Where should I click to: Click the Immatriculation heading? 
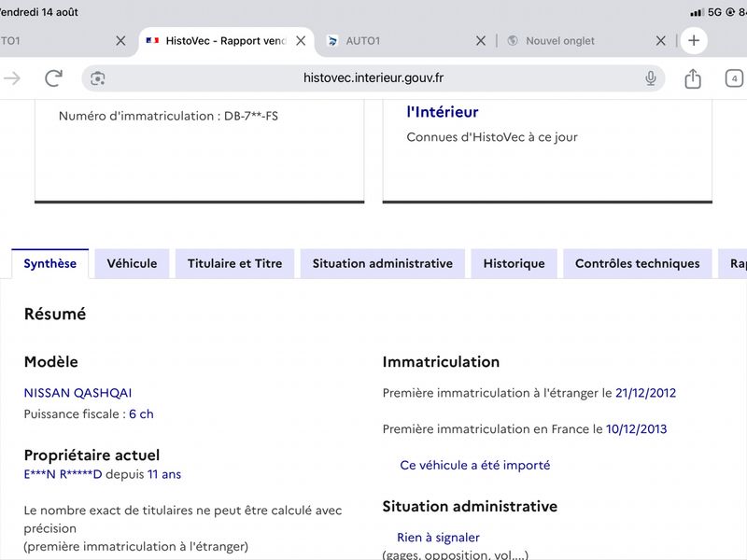(441, 362)
